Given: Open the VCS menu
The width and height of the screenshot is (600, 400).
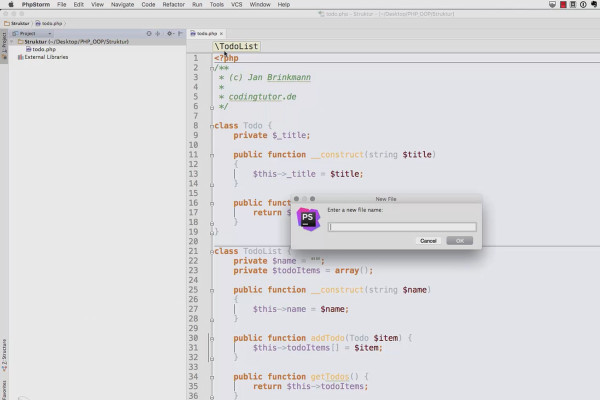Looking at the screenshot, I should pyautogui.click(x=236, y=5).
